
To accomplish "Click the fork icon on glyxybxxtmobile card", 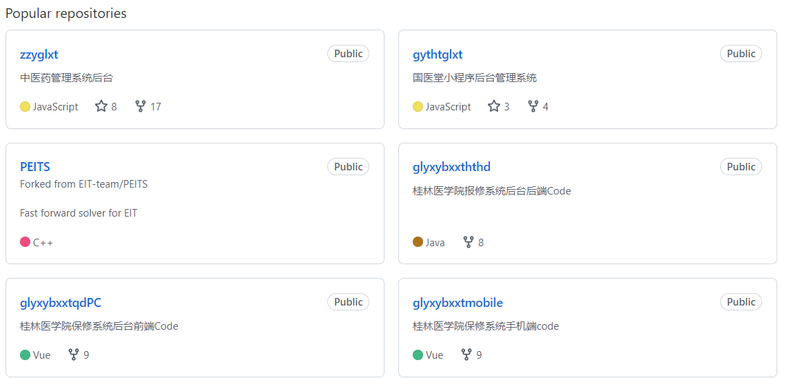I will coord(466,355).
